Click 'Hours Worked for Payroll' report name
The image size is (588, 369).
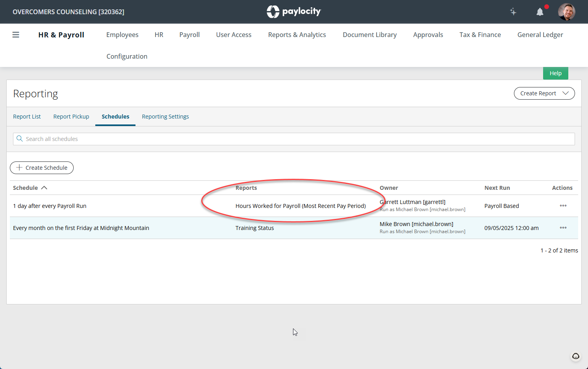[x=300, y=206]
